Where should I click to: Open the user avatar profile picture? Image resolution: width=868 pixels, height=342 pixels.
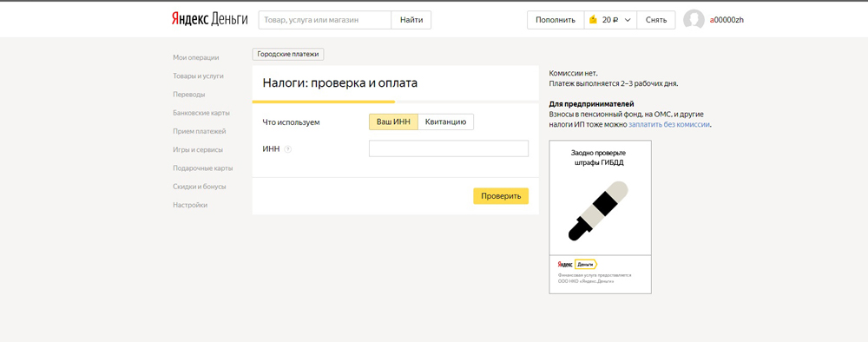tap(694, 20)
